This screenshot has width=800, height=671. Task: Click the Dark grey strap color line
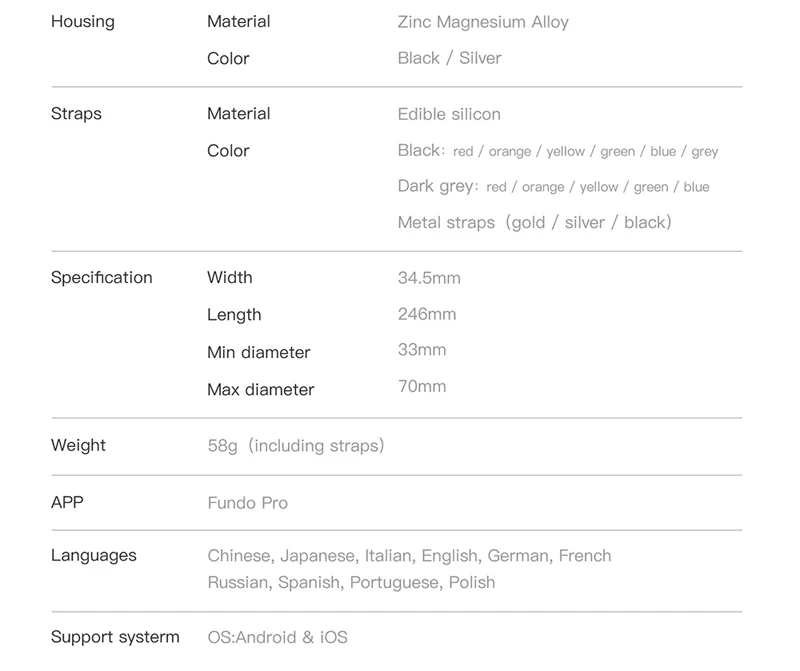(x=554, y=187)
